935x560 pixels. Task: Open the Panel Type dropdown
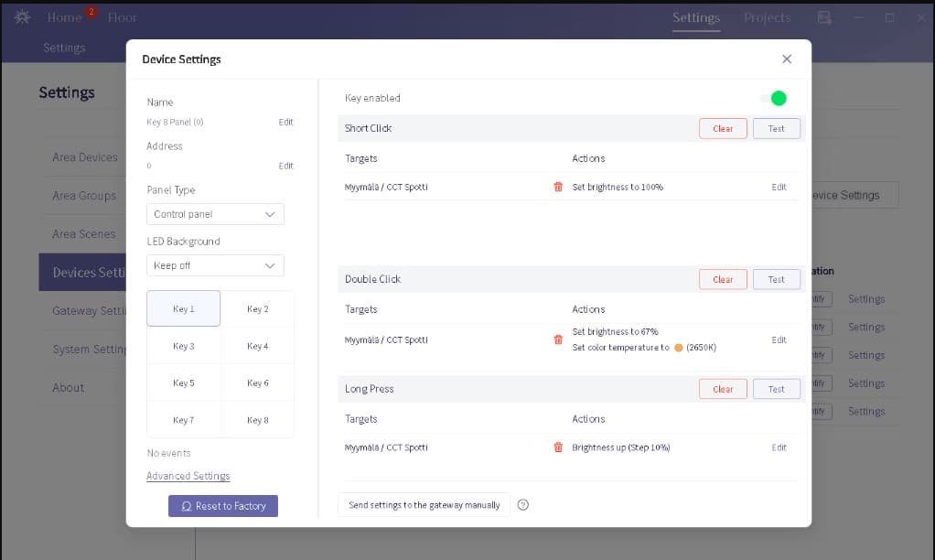(215, 214)
